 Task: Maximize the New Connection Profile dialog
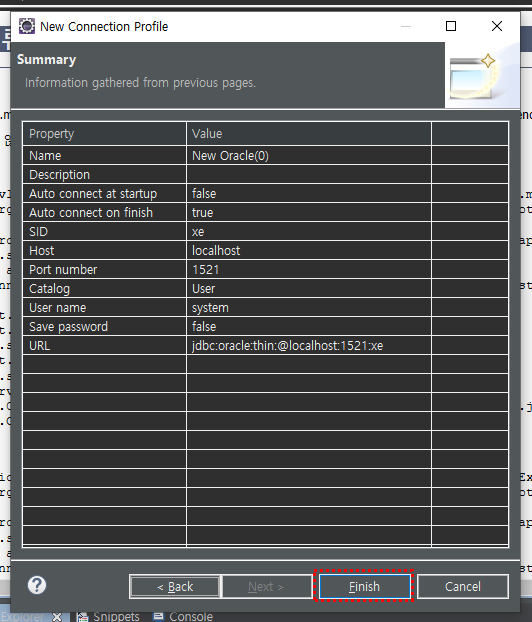click(x=451, y=26)
